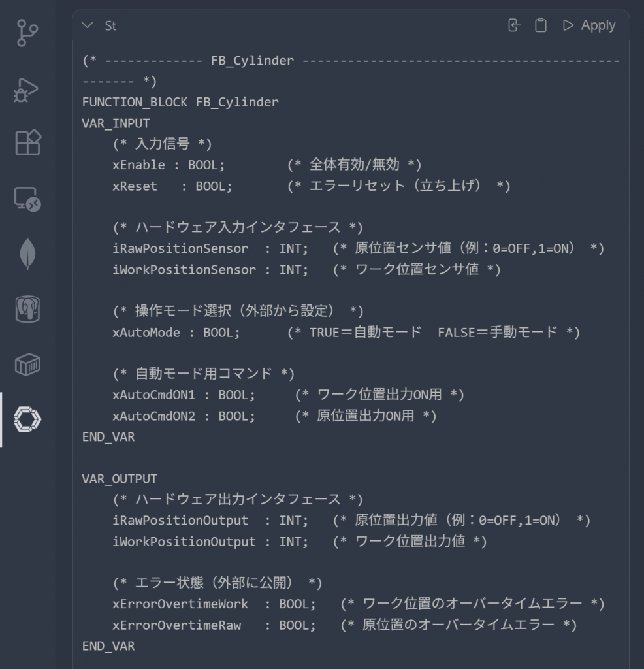Open the Extensions view

27,142
